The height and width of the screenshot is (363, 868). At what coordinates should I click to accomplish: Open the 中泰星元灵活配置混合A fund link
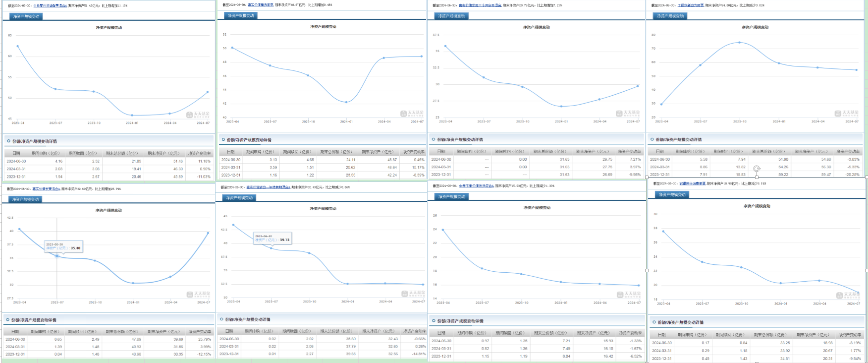tap(50, 5)
